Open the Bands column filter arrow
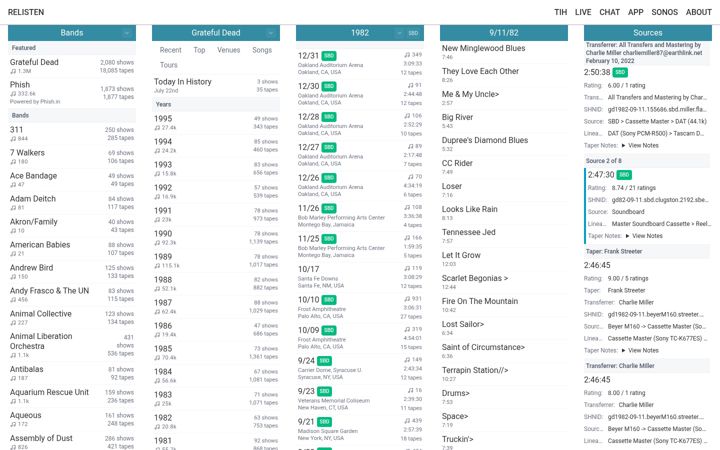This screenshot has width=720, height=450. pyautogui.click(x=126, y=33)
